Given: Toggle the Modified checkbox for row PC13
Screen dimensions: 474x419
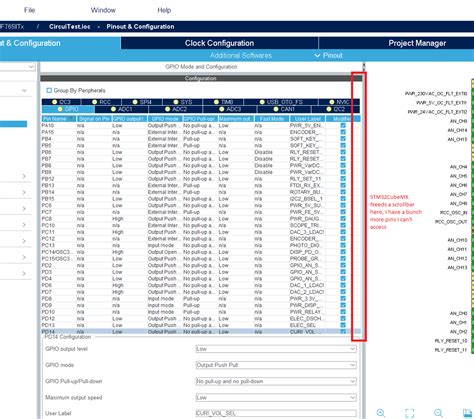Looking at the screenshot, I should point(343,245).
